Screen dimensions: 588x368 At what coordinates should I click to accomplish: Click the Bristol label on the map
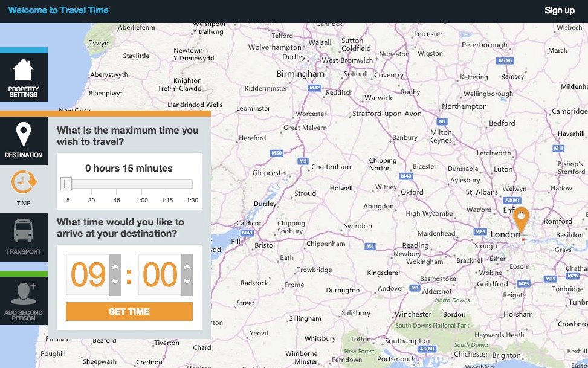tap(265, 245)
